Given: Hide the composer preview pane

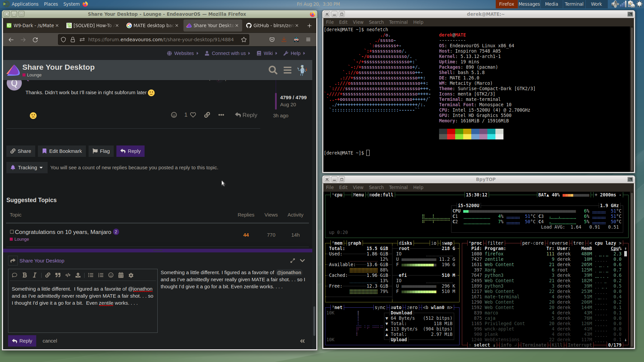Looking at the screenshot, I should point(302,341).
